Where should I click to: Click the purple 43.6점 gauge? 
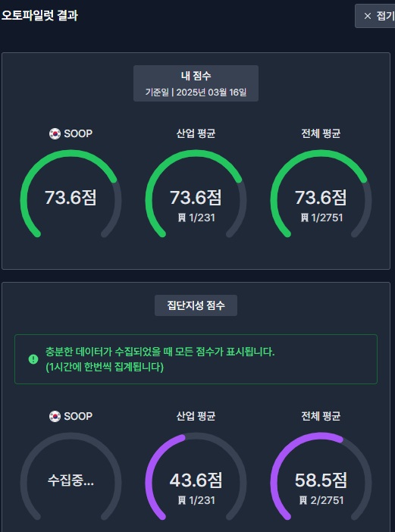coord(196,477)
